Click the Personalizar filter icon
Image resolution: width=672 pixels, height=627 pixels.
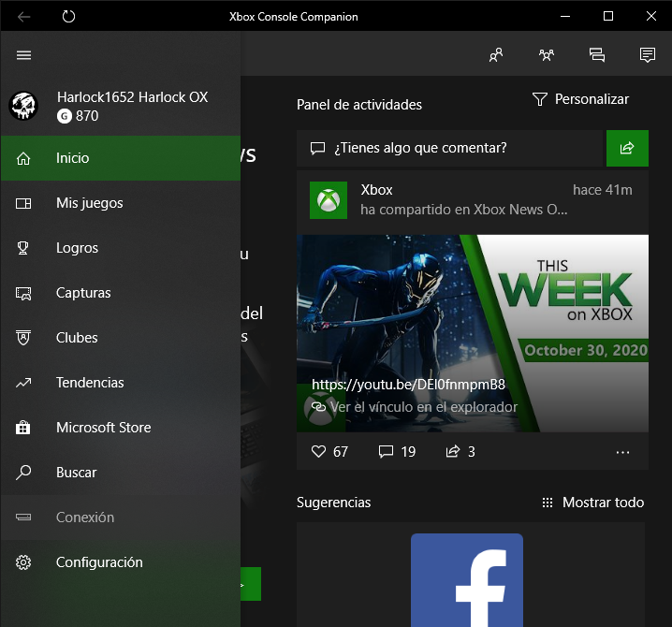[x=540, y=99]
